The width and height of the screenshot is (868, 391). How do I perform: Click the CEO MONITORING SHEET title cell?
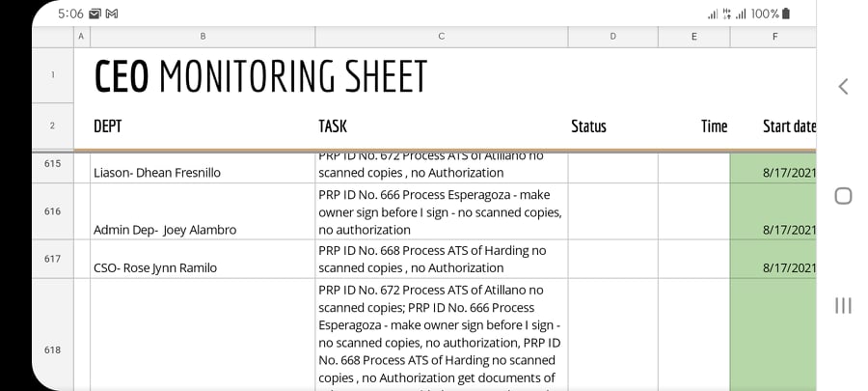[x=260, y=77]
